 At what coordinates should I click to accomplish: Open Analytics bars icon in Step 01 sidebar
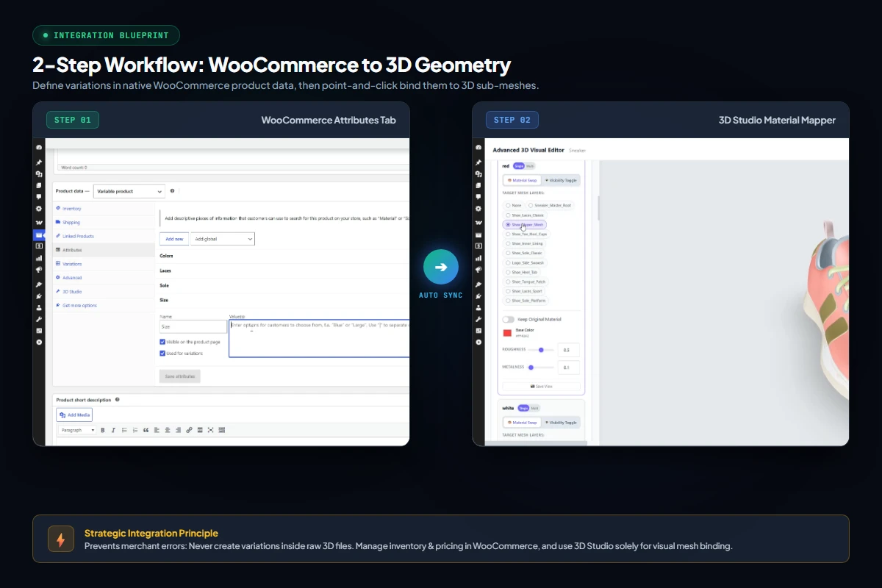pos(39,258)
